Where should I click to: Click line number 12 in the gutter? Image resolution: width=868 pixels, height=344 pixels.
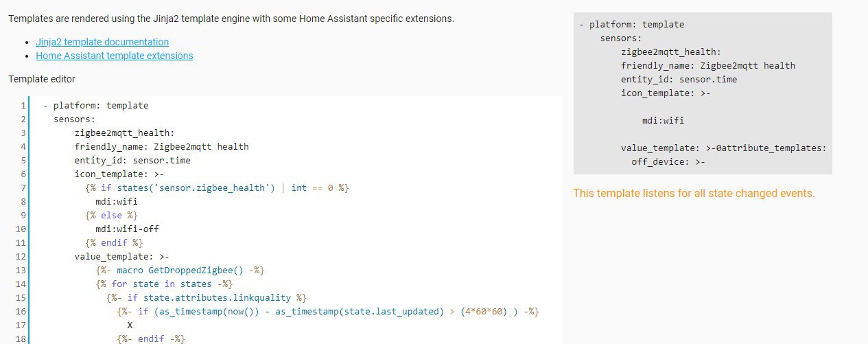tap(21, 257)
